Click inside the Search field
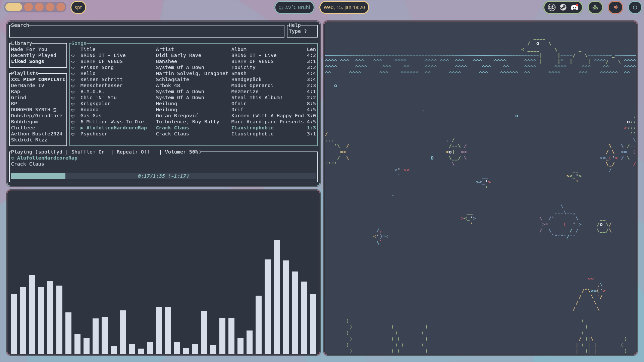The height and width of the screenshot is (362, 644). coord(147,31)
